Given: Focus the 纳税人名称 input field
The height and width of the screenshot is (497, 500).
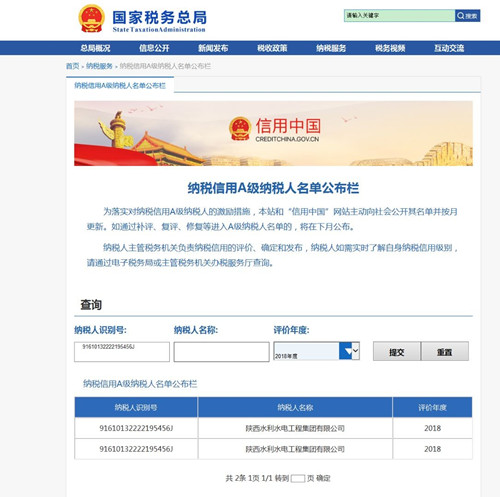Looking at the screenshot, I should [221, 352].
